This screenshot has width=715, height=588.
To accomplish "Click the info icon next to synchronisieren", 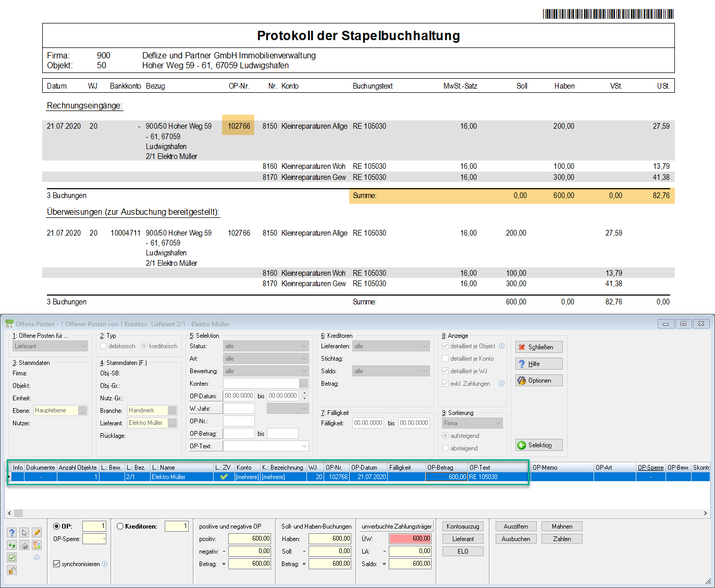I will coord(105,564).
